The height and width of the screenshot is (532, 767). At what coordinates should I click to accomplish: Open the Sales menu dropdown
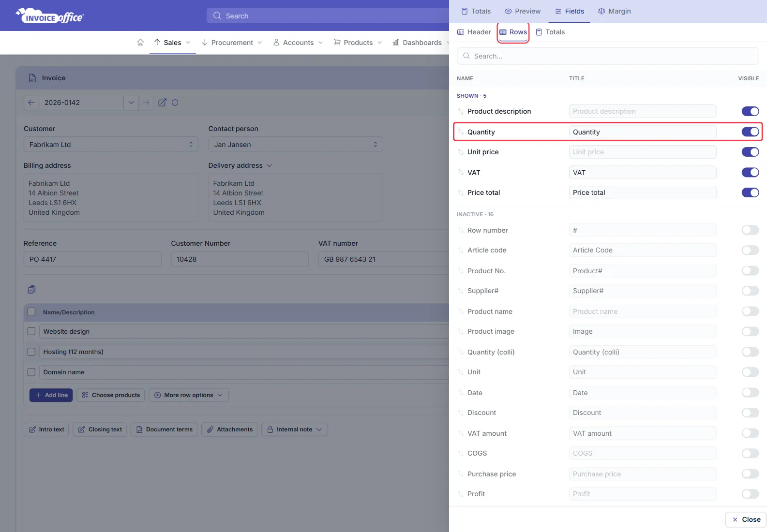pos(172,43)
